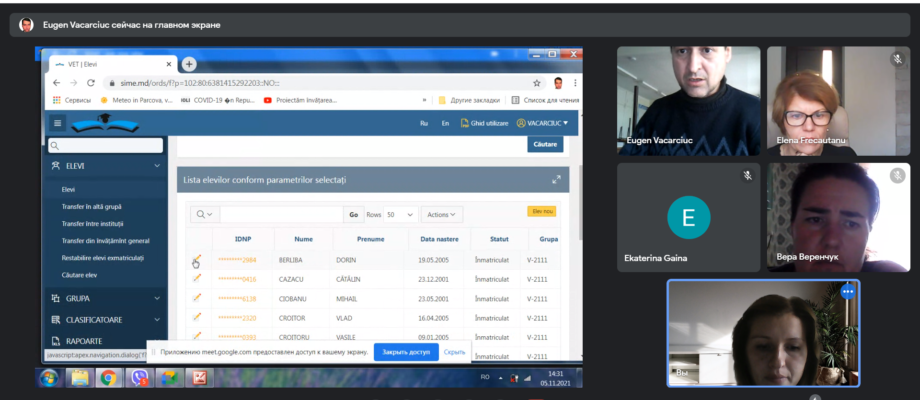This screenshot has width=920, height=400.
Task: Click the report search input field
Action: (281, 215)
